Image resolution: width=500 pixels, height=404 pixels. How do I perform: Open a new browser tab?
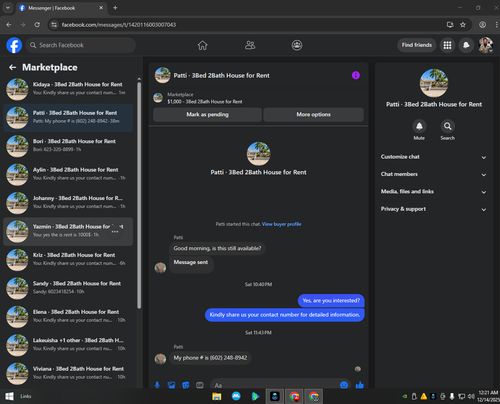tap(115, 8)
